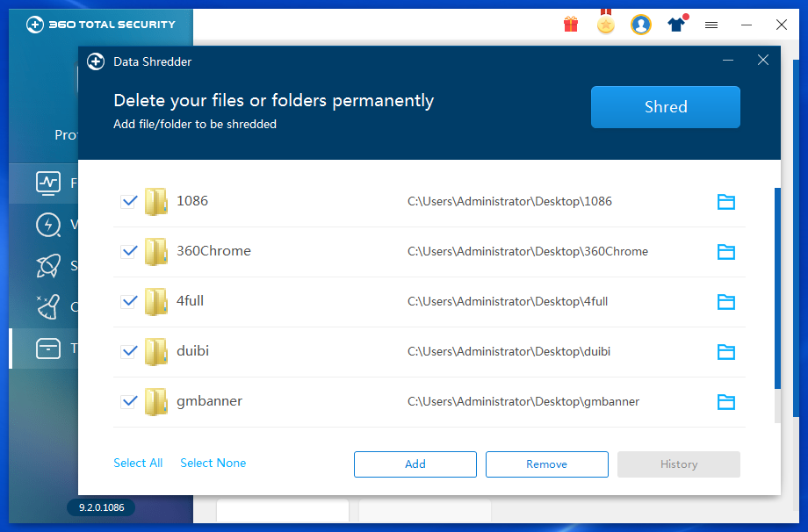808x532 pixels.
Task: Click the path ending in Desktop\gmbanner
Action: (523, 401)
